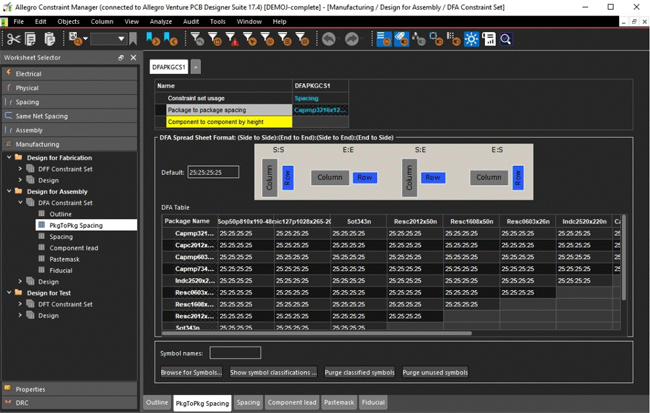
Task: Open the File menu
Action: click(18, 22)
